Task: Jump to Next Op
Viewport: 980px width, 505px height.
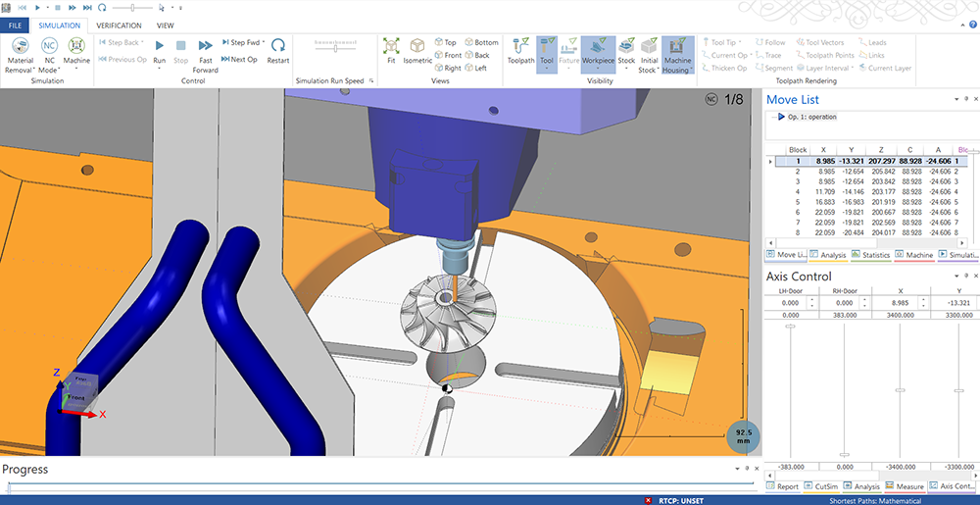Action: pos(239,60)
